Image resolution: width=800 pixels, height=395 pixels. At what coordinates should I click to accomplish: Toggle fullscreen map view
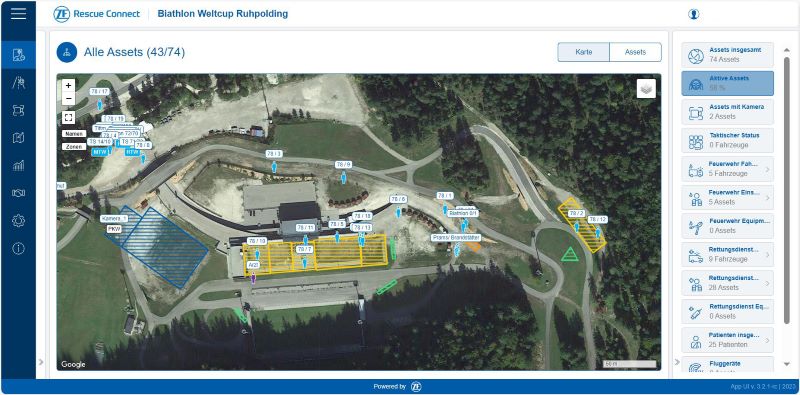(x=68, y=117)
